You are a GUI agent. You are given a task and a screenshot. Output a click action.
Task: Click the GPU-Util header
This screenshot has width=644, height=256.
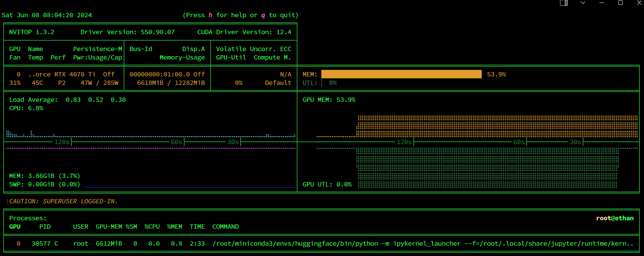(231, 57)
